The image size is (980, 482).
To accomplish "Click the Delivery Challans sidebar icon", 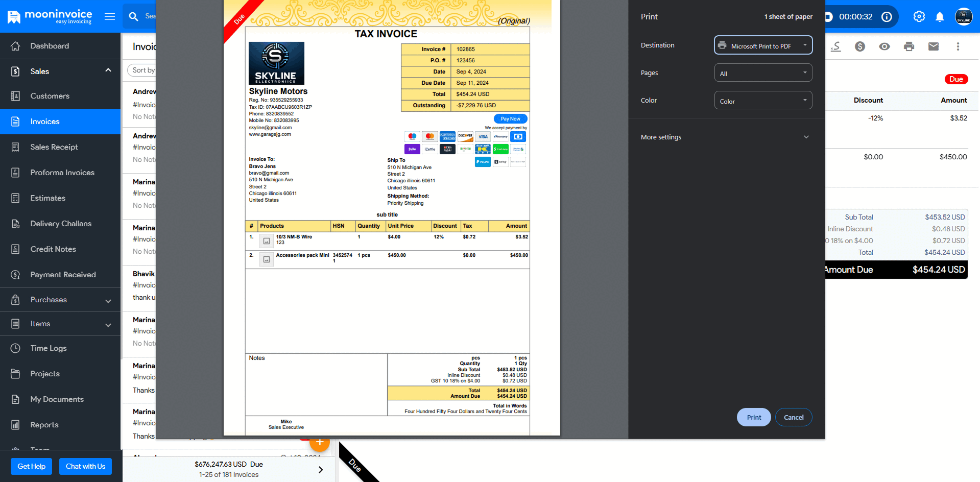I will point(15,224).
